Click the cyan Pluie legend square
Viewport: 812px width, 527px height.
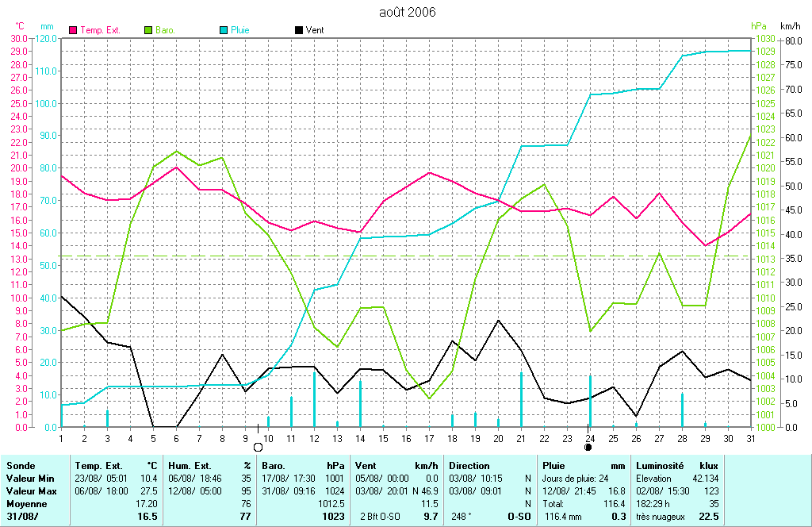coord(224,30)
